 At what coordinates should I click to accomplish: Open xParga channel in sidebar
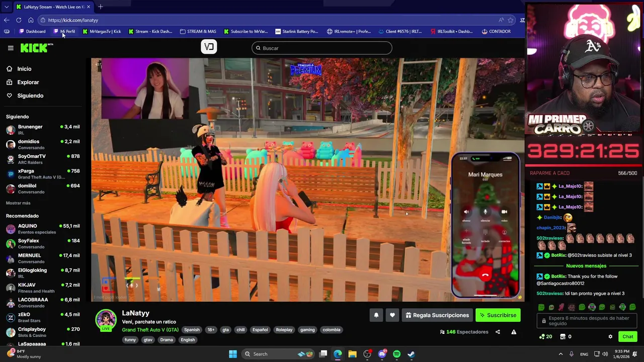pos(43,173)
